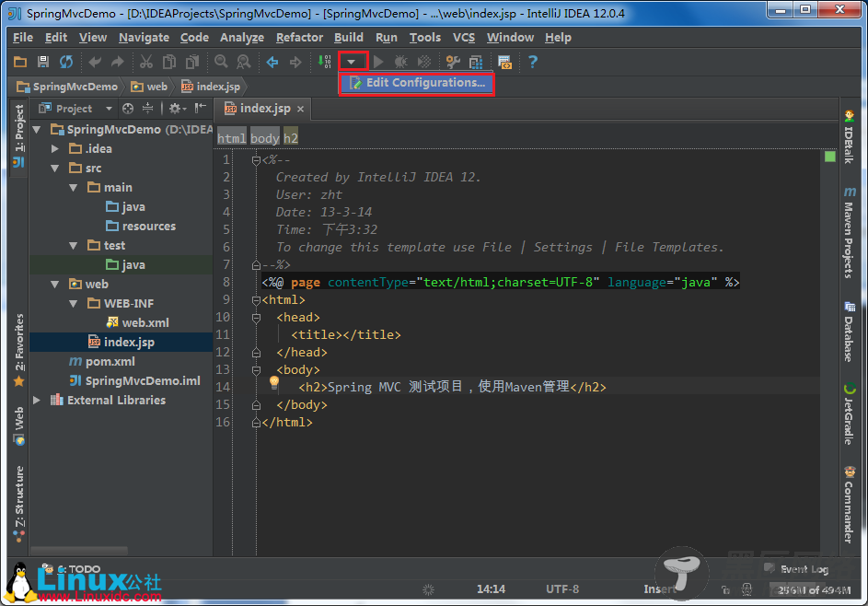
Task: Expand External Libraries node
Action: pos(37,400)
